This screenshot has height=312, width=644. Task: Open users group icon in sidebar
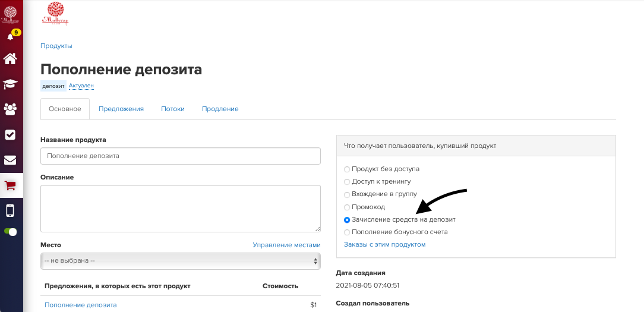10,109
